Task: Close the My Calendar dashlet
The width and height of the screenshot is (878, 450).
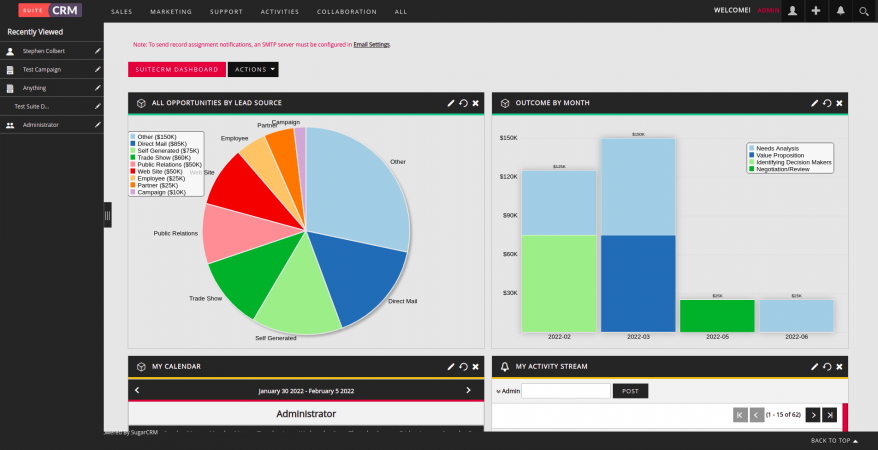Action: click(475, 367)
